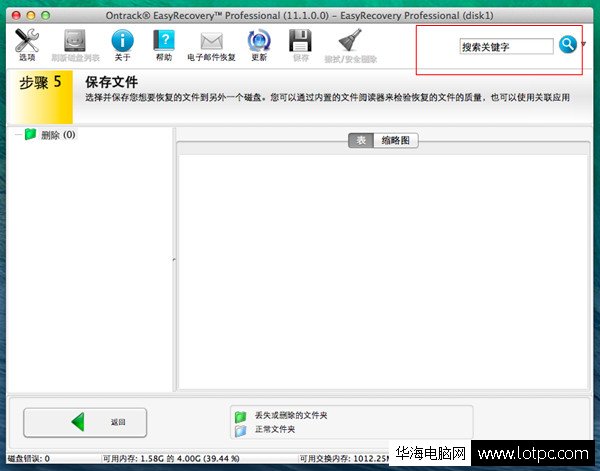Click the blue magnifier search button

click(567, 45)
